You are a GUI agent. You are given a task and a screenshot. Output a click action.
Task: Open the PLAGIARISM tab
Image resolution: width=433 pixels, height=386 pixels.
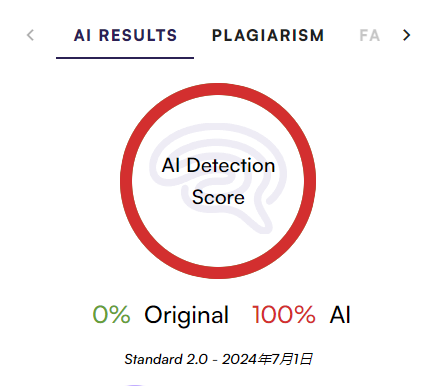tap(268, 35)
